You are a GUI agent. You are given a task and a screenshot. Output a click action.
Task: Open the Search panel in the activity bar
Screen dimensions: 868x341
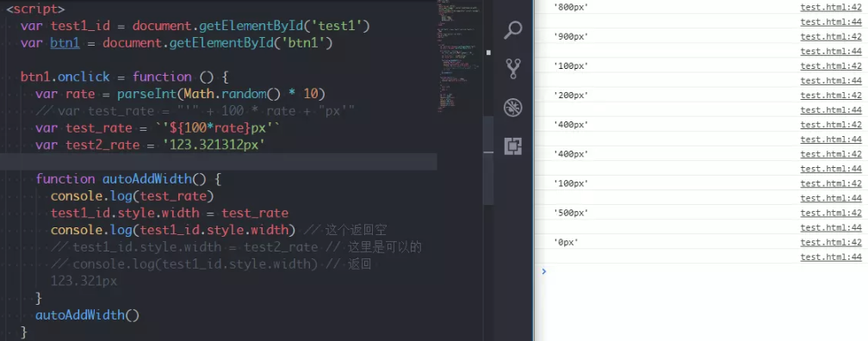coord(513,30)
